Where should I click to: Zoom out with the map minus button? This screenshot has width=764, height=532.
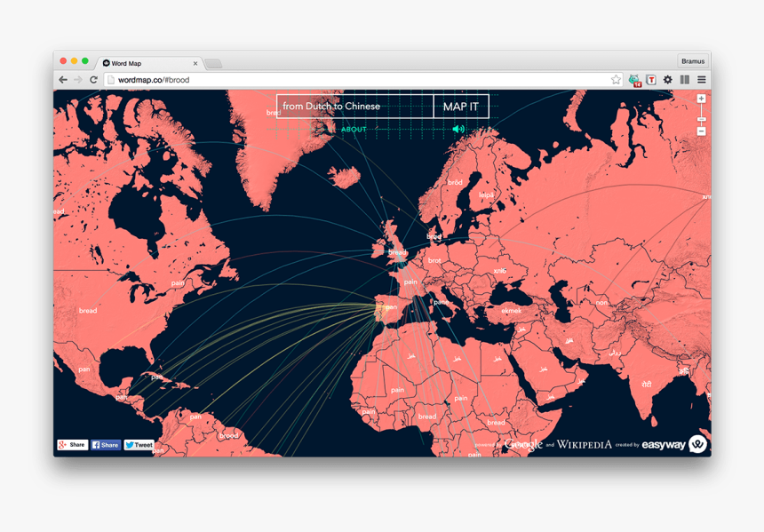pyautogui.click(x=701, y=131)
